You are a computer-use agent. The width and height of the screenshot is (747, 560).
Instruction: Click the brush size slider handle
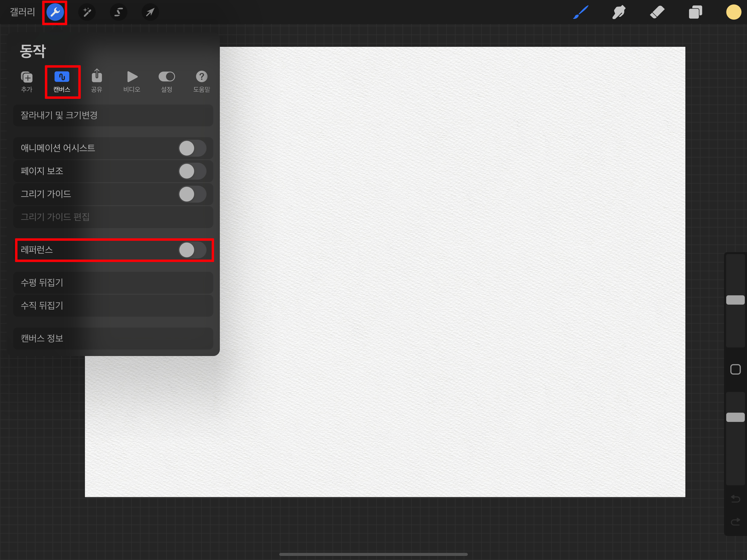[735, 300]
